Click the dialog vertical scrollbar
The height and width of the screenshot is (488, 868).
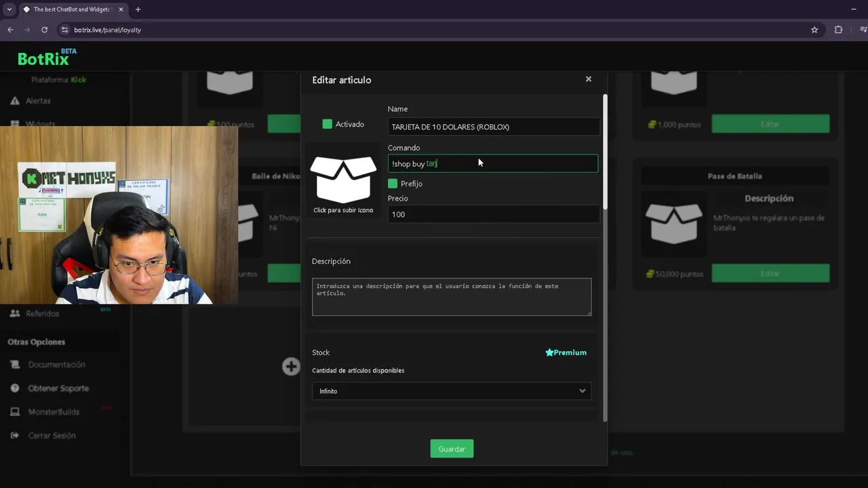[x=604, y=152]
